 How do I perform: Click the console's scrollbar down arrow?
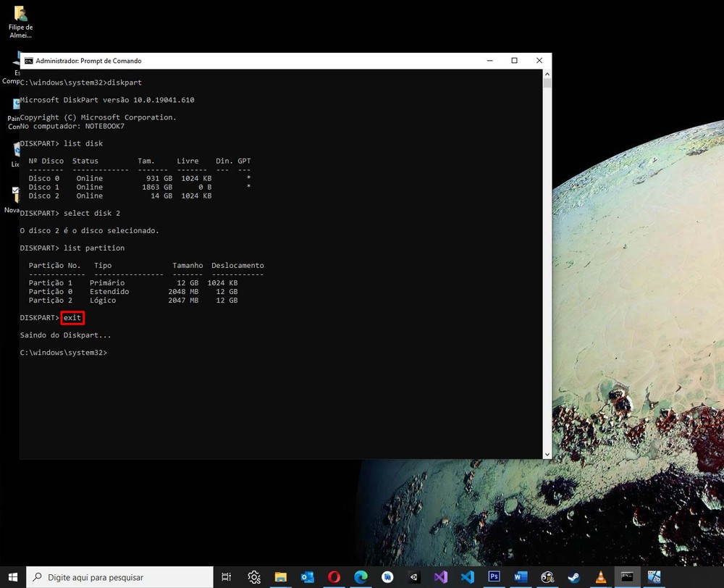tap(547, 453)
